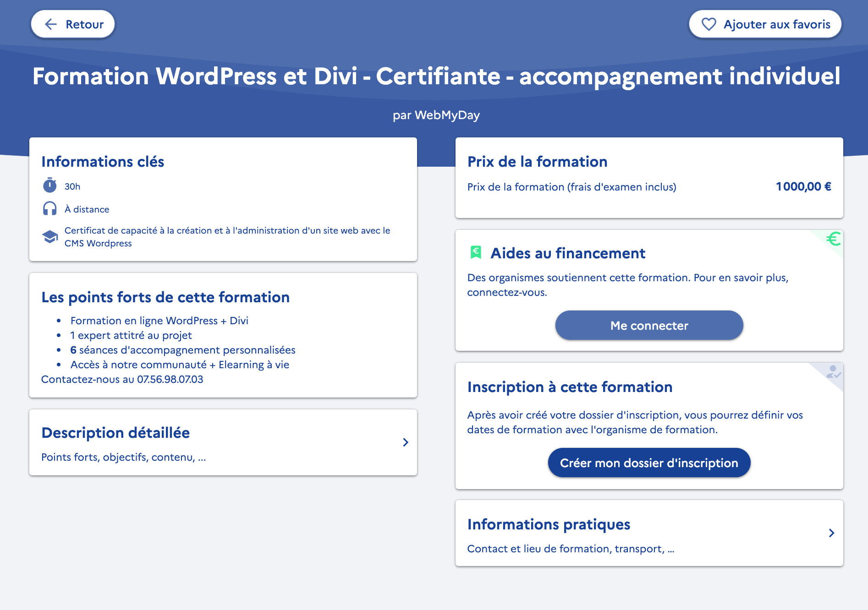Viewport: 868px width, 610px height.
Task: Click the price value 1 000,00 €
Action: [803, 186]
